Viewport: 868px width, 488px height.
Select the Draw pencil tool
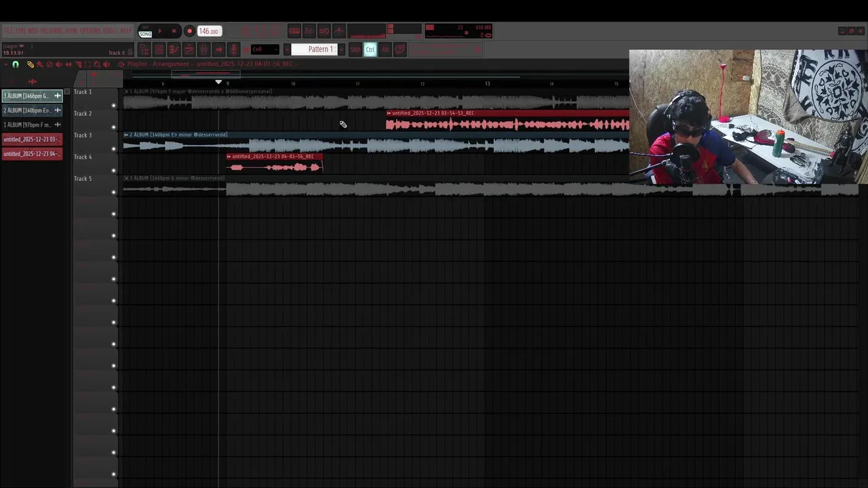click(x=31, y=64)
